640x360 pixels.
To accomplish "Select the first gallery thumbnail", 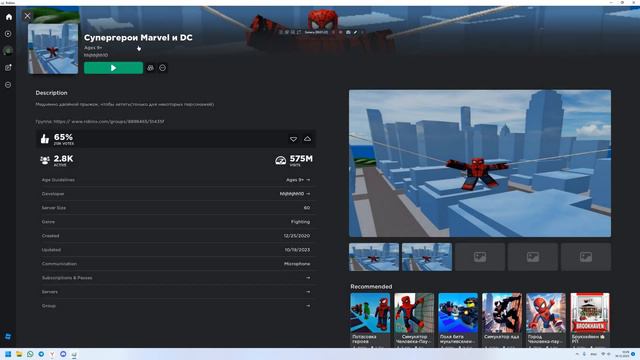I will 374,257.
